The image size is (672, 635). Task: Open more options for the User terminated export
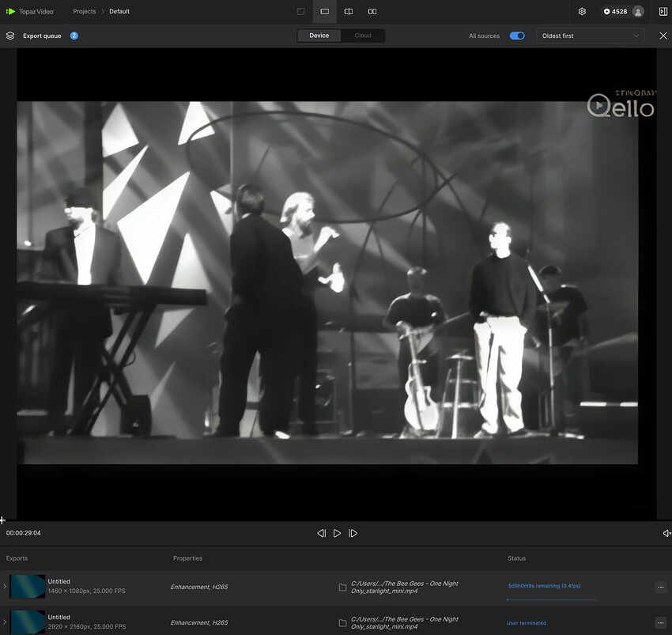coord(660,622)
